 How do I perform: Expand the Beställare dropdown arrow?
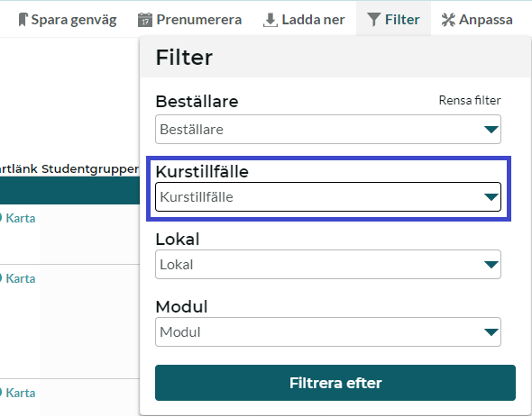491,129
